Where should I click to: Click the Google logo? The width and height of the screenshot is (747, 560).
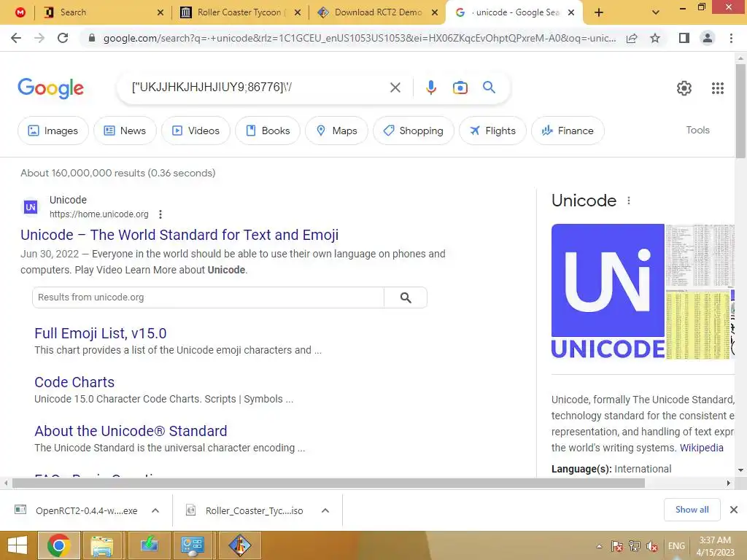(50, 88)
